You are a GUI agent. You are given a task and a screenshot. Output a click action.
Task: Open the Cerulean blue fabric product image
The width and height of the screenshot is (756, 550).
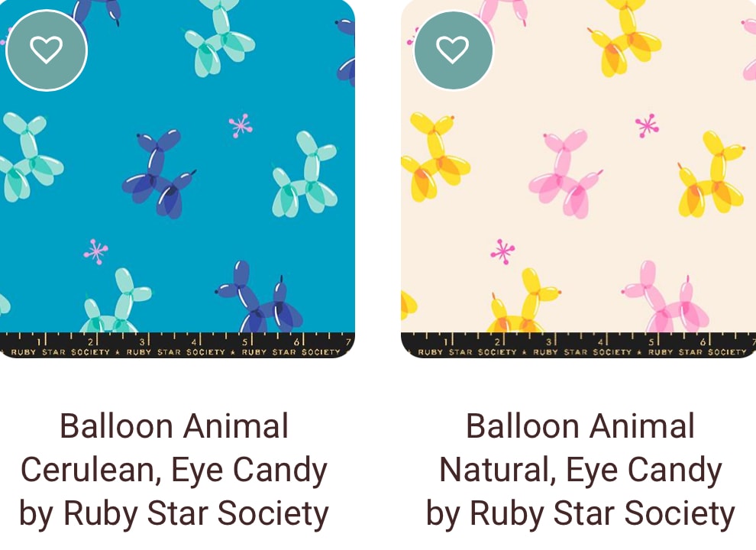coord(177,179)
